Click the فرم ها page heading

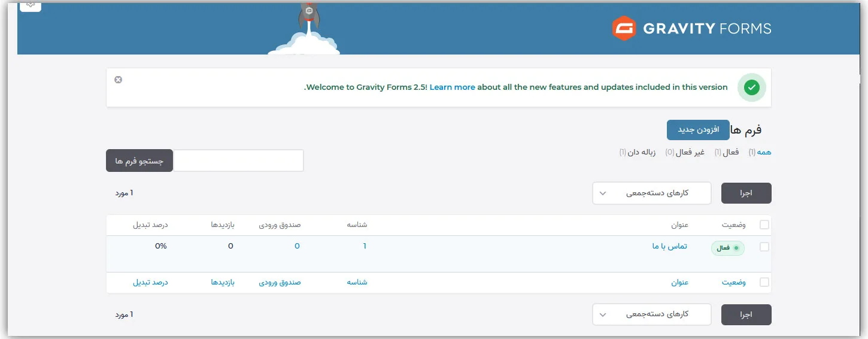[x=746, y=130]
